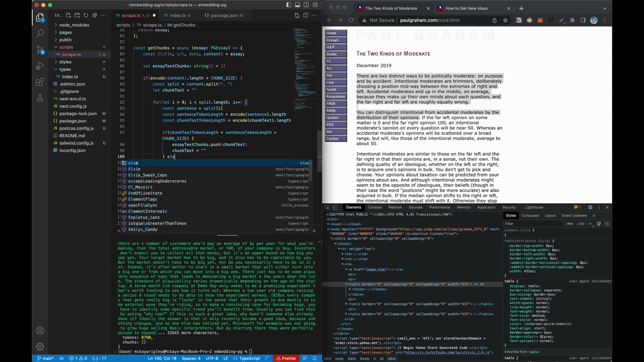Switch to How to Get New Ideas tab

point(466,8)
